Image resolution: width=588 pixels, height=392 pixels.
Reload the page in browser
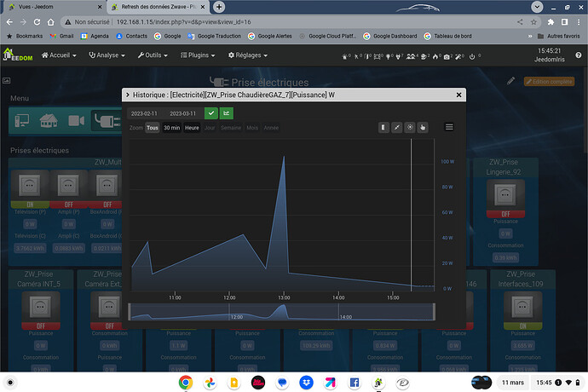pyautogui.click(x=37, y=22)
